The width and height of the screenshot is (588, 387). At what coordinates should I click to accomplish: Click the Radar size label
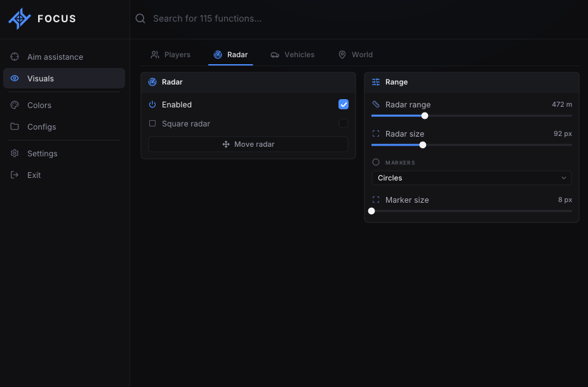coord(404,134)
